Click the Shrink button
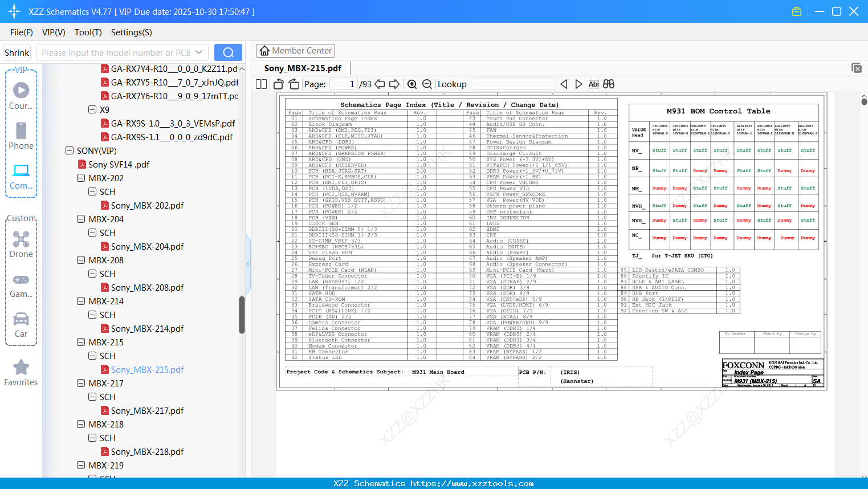The image size is (868, 489). coord(17,52)
